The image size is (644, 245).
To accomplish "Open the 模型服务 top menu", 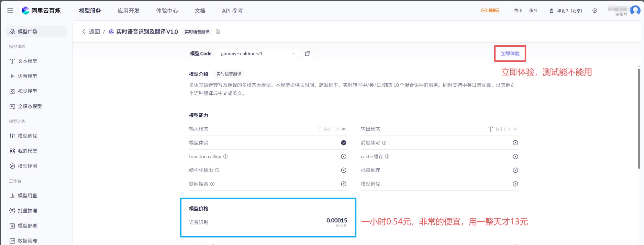I will [90, 11].
